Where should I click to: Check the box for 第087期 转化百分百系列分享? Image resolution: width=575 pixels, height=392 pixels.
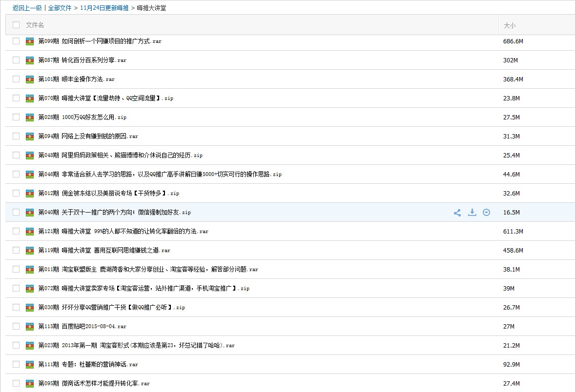point(16,60)
